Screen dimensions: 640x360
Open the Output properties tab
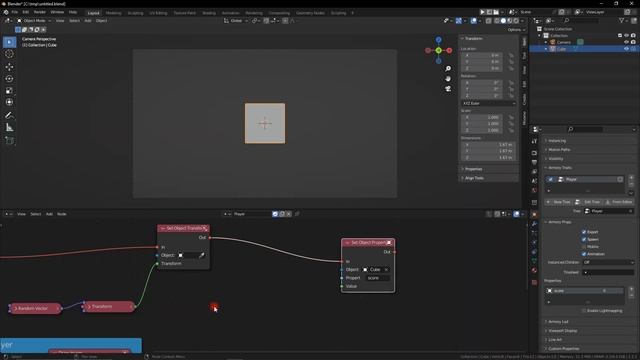(x=534, y=162)
